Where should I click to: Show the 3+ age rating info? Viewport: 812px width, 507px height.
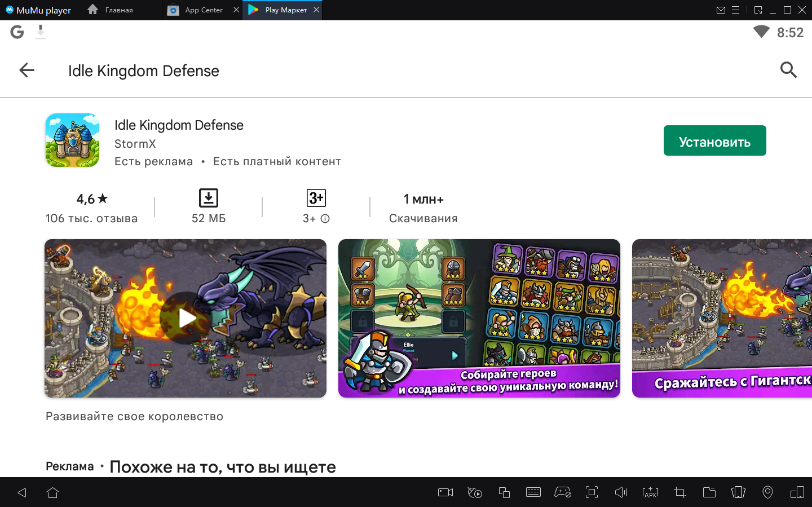pos(325,219)
